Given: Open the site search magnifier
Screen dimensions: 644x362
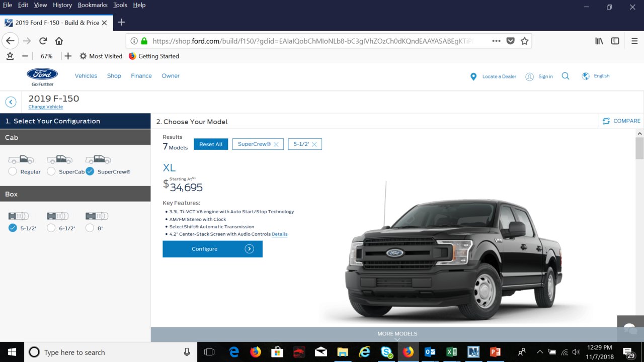Looking at the screenshot, I should (x=566, y=76).
